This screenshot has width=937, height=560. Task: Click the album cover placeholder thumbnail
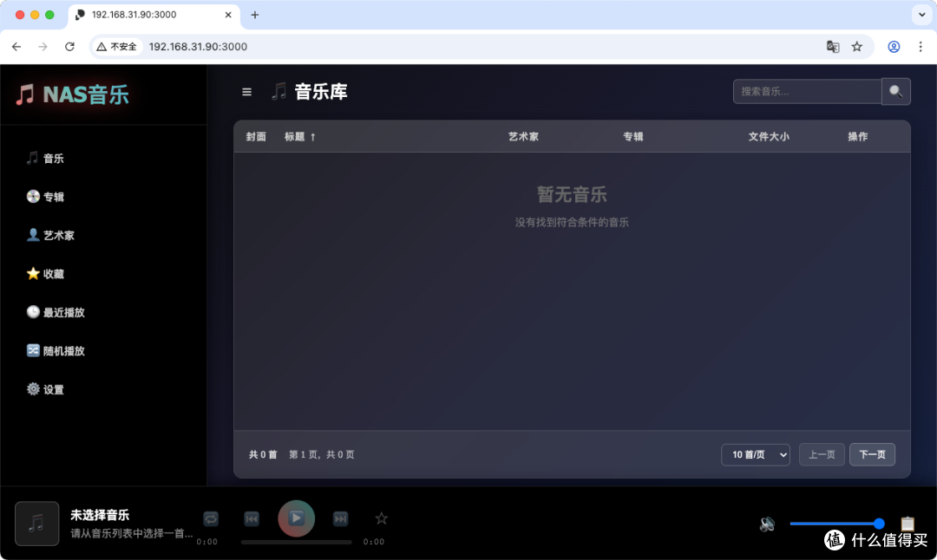[x=37, y=524]
